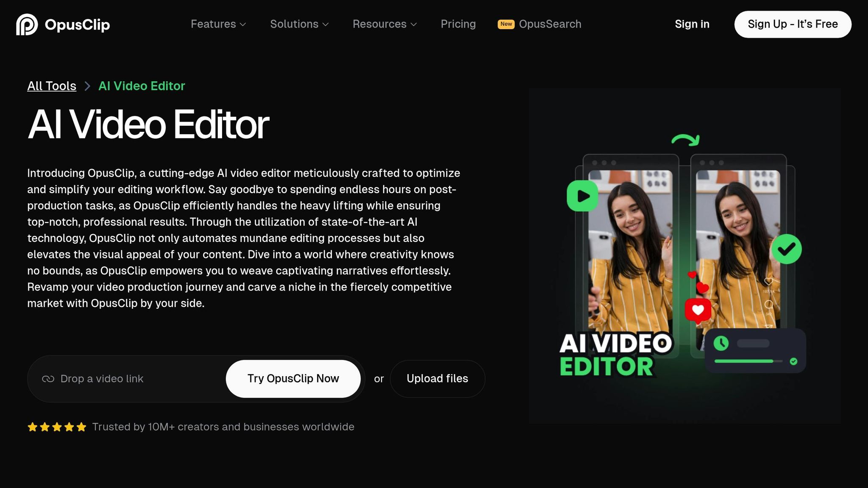
Task: Click the New badge beside OpusSearch
Action: pos(506,24)
